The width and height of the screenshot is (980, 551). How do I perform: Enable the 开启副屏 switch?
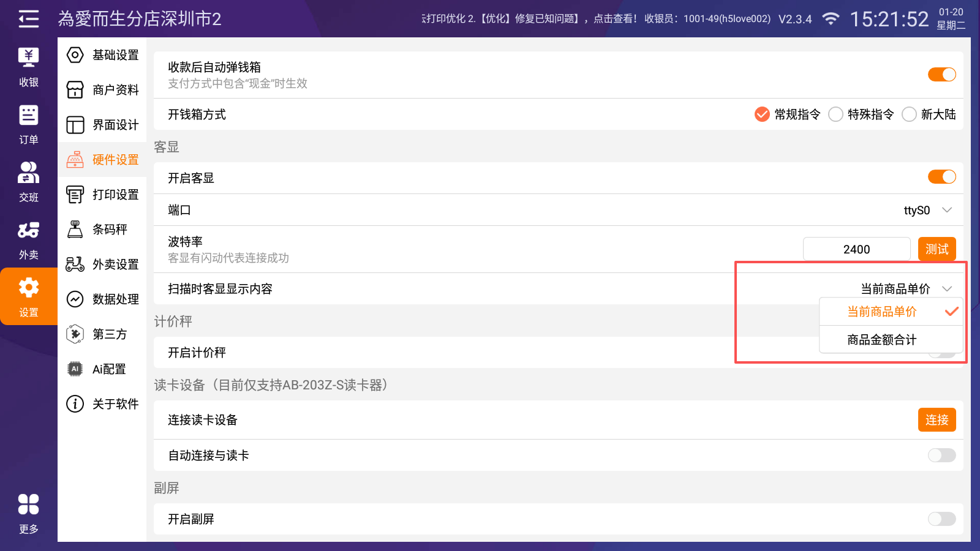[x=941, y=519]
